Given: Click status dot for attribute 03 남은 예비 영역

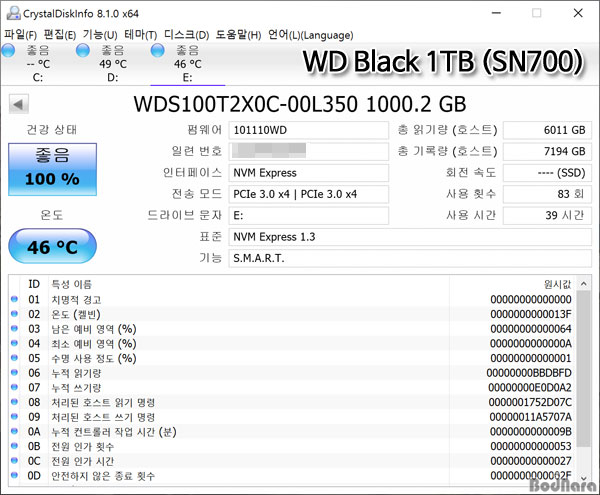Looking at the screenshot, I should (15, 329).
